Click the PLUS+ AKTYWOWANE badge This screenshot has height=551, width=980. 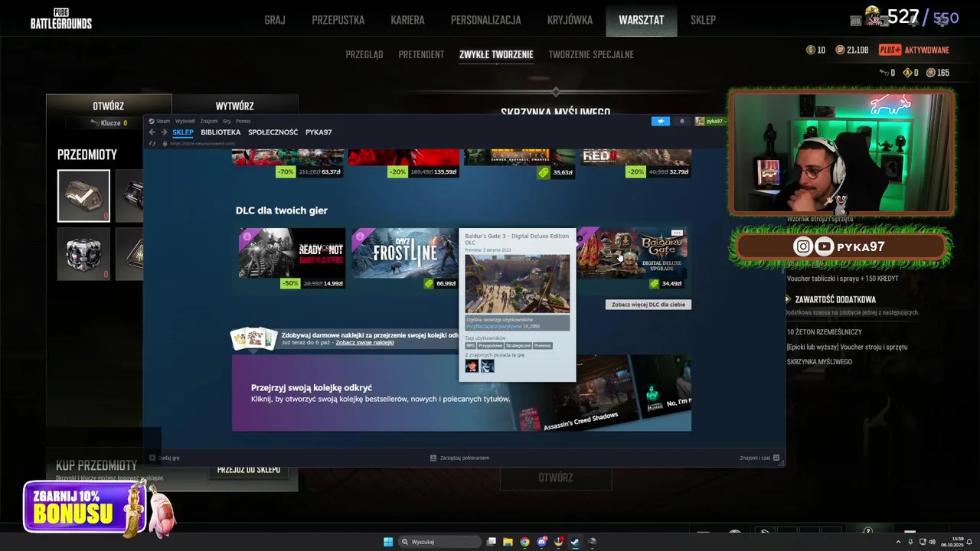pyautogui.click(x=914, y=50)
